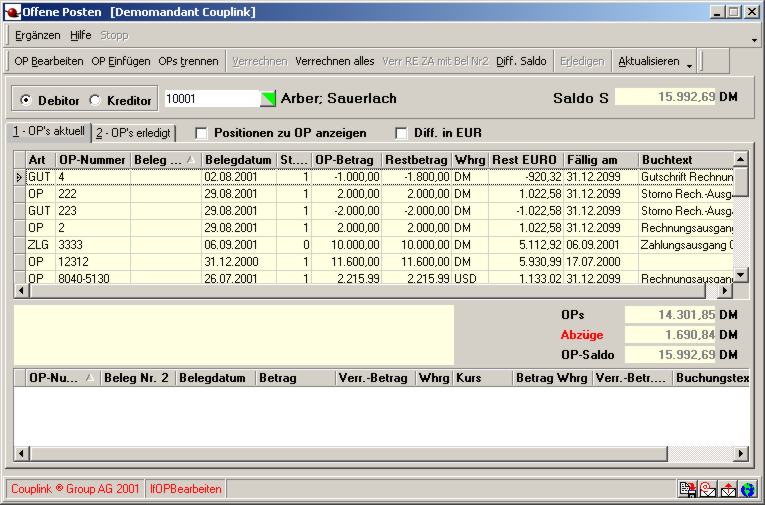Viewport: 765px width, 505px height.
Task: Click the Verrechnen alles button
Action: click(335, 61)
